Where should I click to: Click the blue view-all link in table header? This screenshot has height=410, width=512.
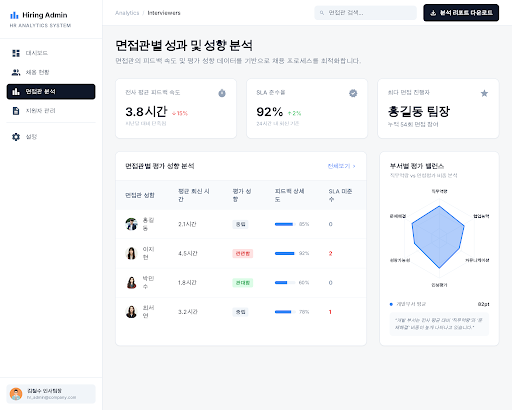(x=341, y=166)
